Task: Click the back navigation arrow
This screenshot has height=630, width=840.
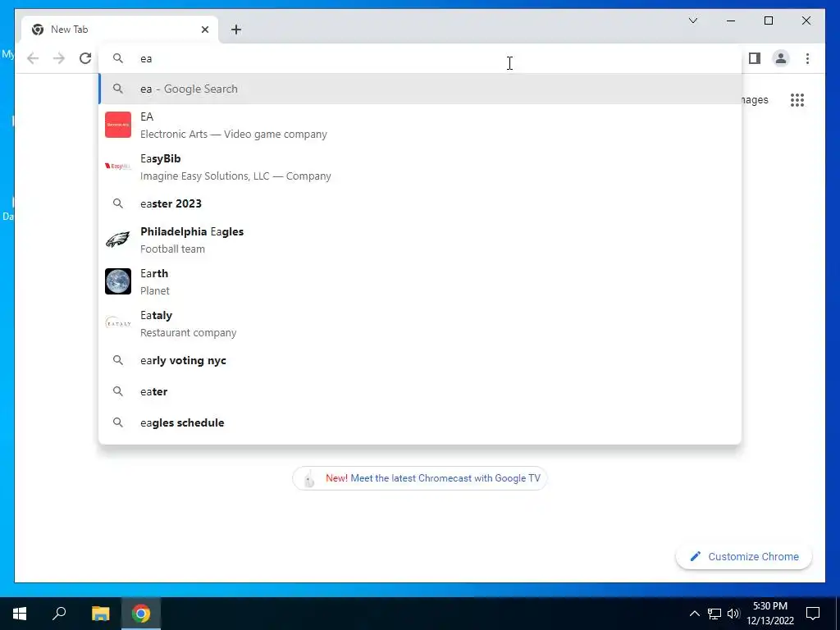Action: coord(33,58)
